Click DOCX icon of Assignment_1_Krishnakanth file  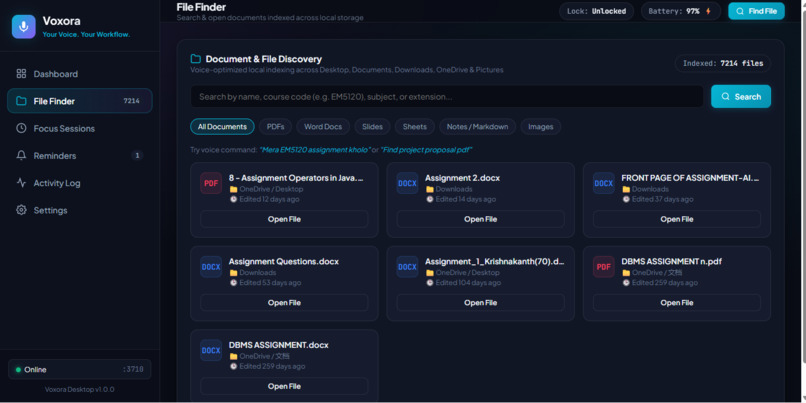[407, 267]
